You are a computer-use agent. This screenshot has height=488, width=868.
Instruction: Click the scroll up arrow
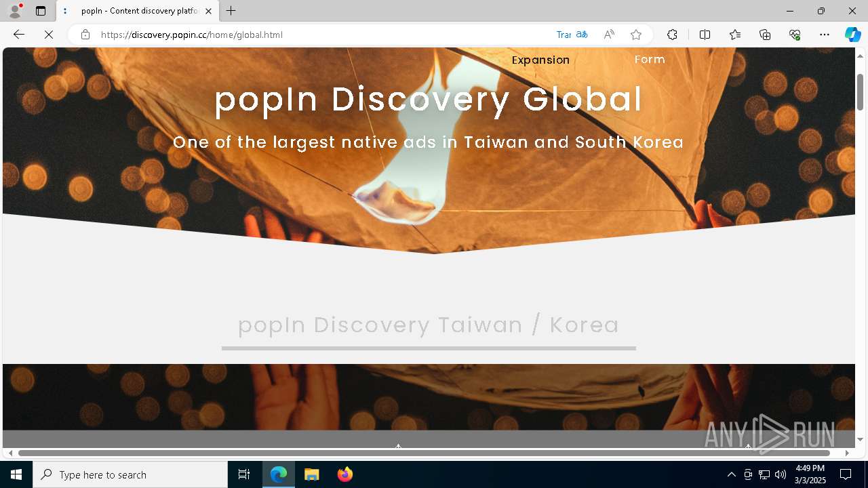(860, 55)
